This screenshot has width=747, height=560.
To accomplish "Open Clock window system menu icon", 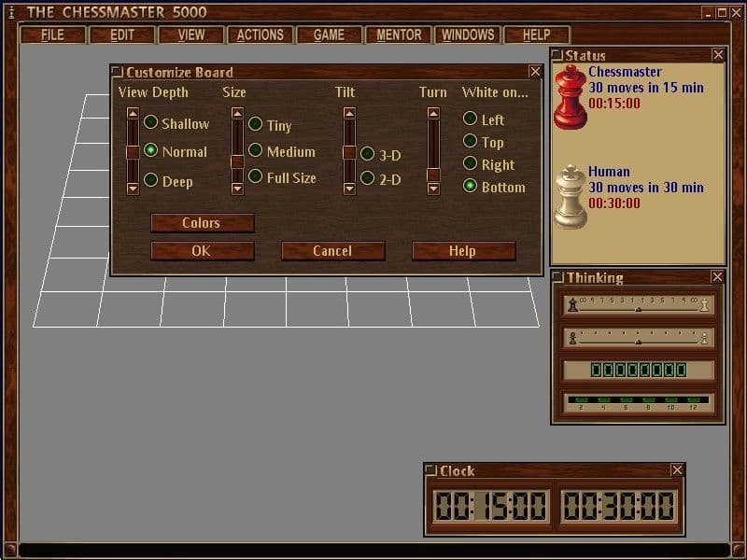I will (430, 470).
